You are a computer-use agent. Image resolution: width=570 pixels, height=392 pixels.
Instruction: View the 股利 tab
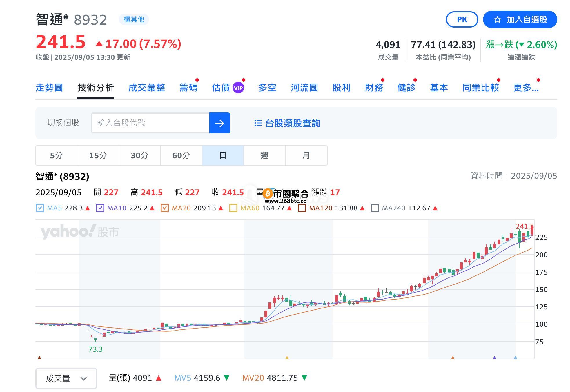(x=342, y=87)
